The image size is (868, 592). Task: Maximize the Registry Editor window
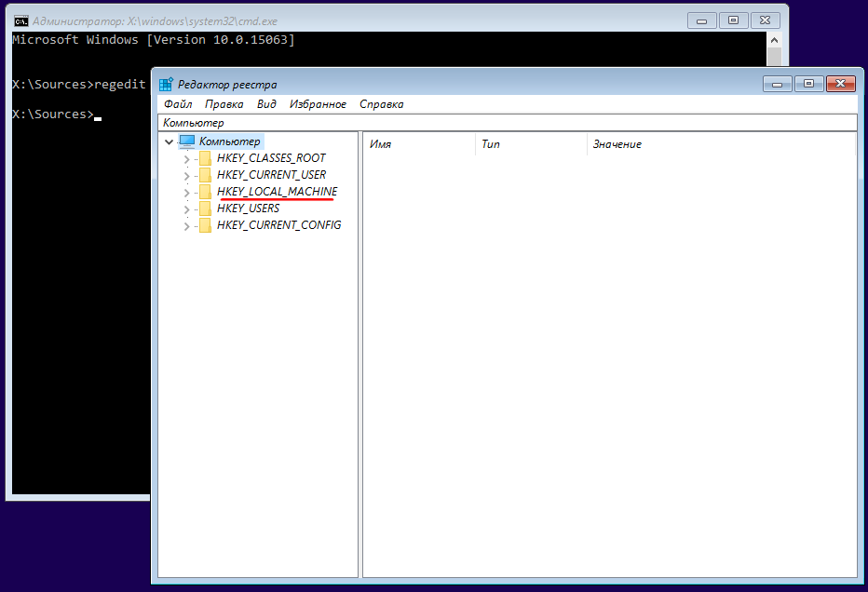[x=808, y=84]
